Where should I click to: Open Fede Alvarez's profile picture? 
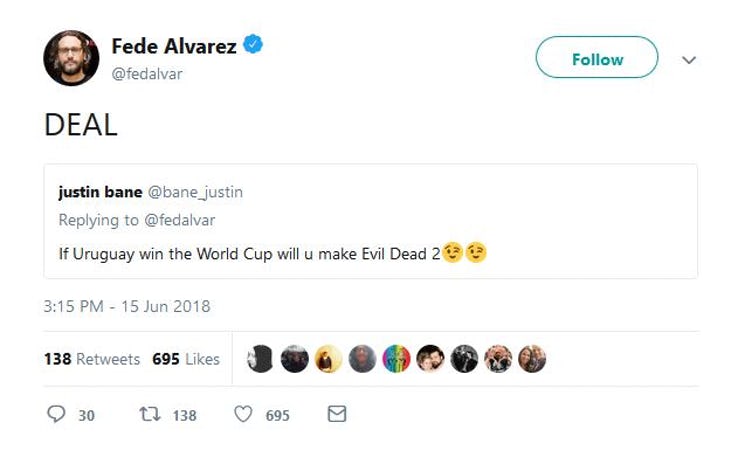pos(71,58)
